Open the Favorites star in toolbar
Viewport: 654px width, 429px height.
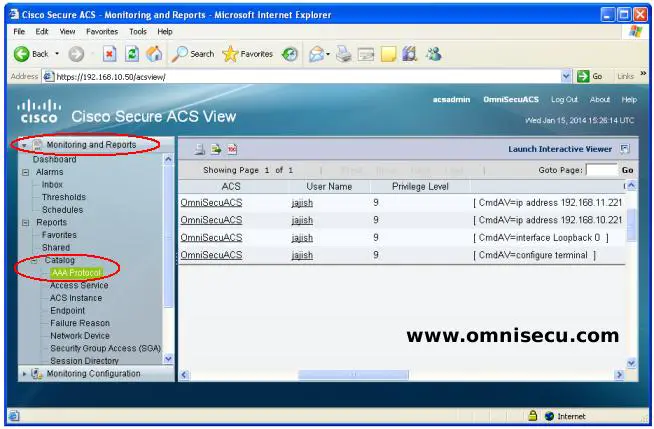coord(230,54)
